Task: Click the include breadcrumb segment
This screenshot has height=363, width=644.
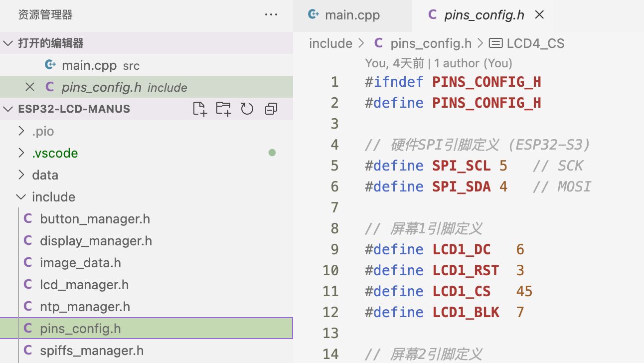Action: [330, 43]
